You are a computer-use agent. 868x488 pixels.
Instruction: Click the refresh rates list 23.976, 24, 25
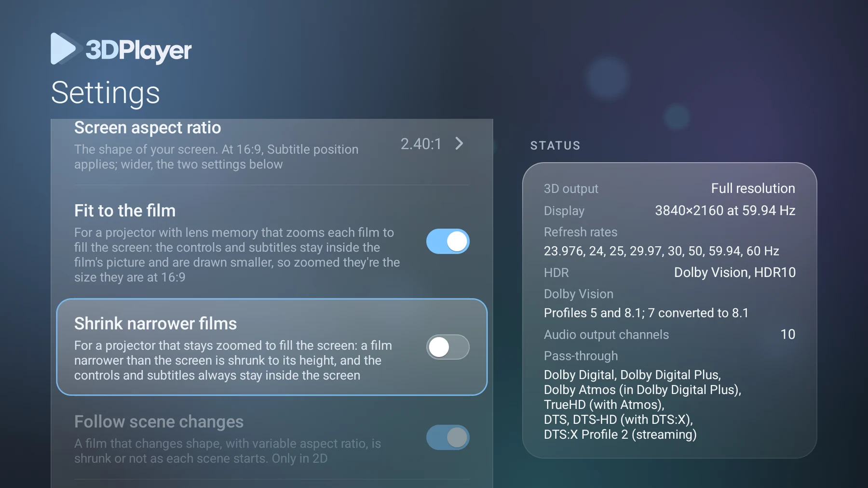coord(661,251)
